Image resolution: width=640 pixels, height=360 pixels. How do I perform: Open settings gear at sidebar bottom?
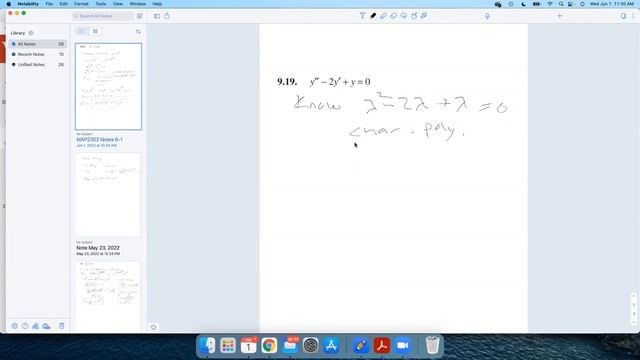coord(15,326)
